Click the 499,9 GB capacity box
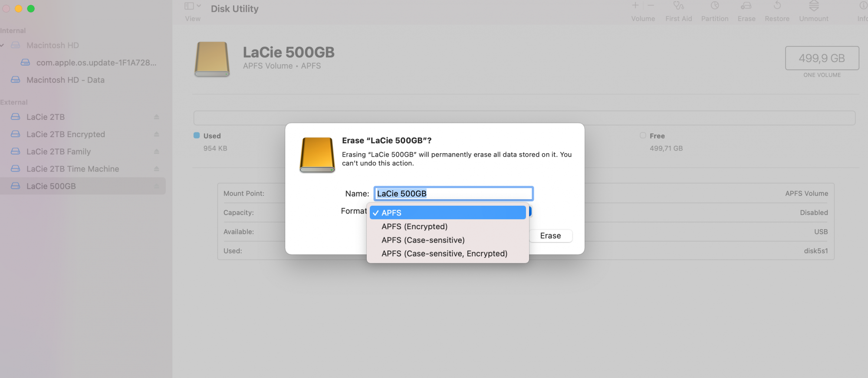 point(822,58)
